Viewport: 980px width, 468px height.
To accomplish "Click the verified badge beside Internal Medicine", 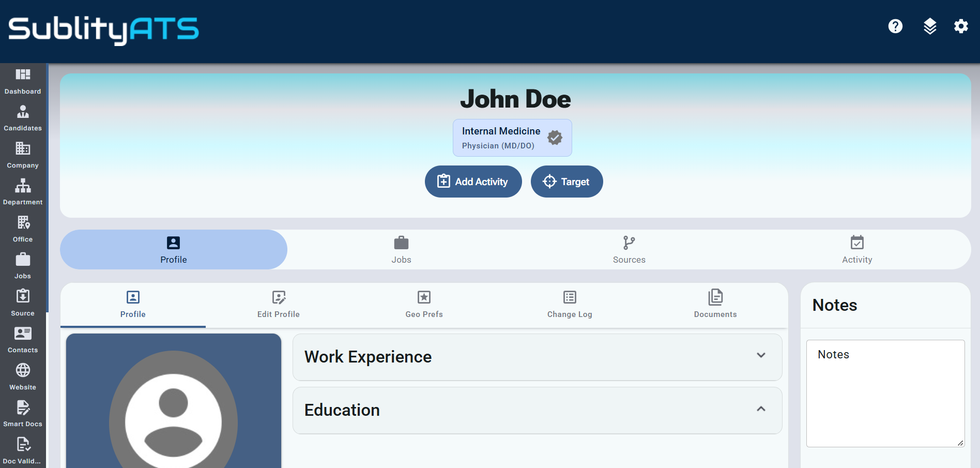I will click(555, 138).
